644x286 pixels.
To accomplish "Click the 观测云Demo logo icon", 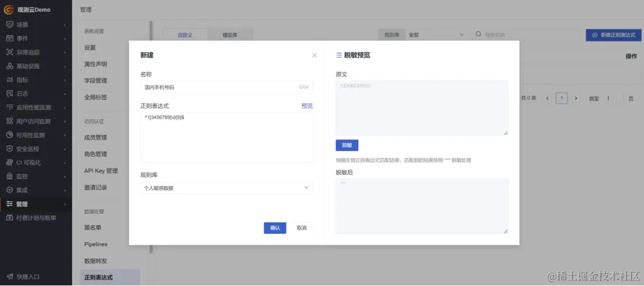I will coord(9,9).
